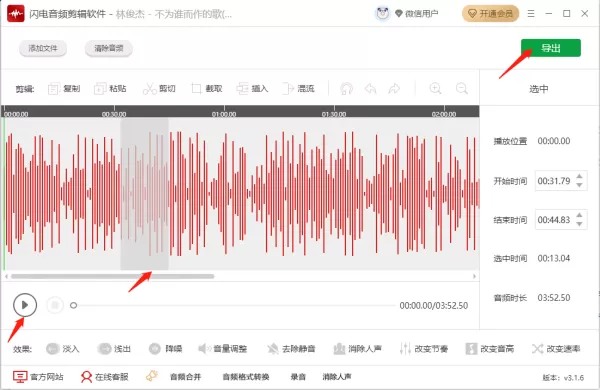Start playback with the play button
This screenshot has height=390, width=600.
(x=25, y=305)
